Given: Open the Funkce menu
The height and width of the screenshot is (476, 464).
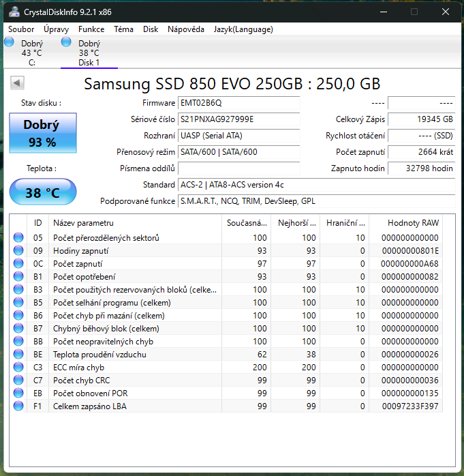Looking at the screenshot, I should point(91,29).
